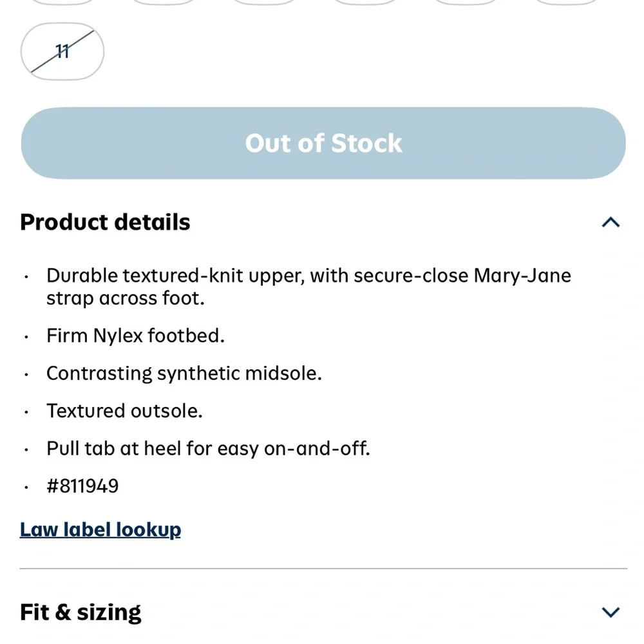
Task: Click the bullet dot beside #811949
Action: coord(26,488)
